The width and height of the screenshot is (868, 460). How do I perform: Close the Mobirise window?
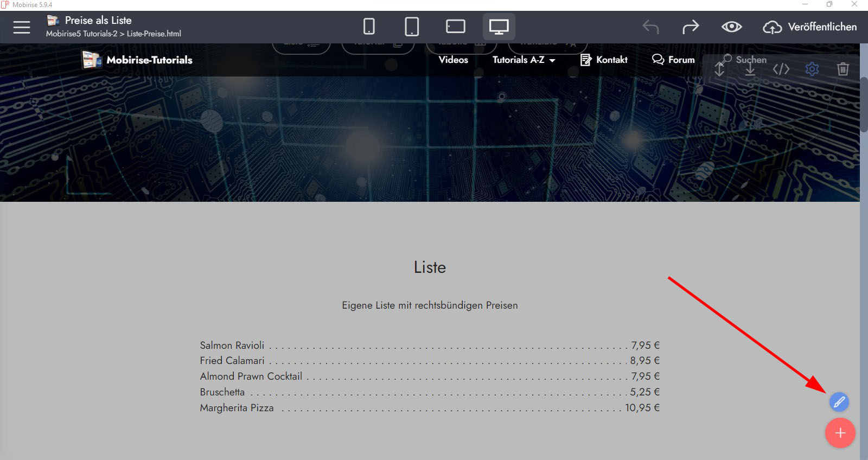coord(854,4)
